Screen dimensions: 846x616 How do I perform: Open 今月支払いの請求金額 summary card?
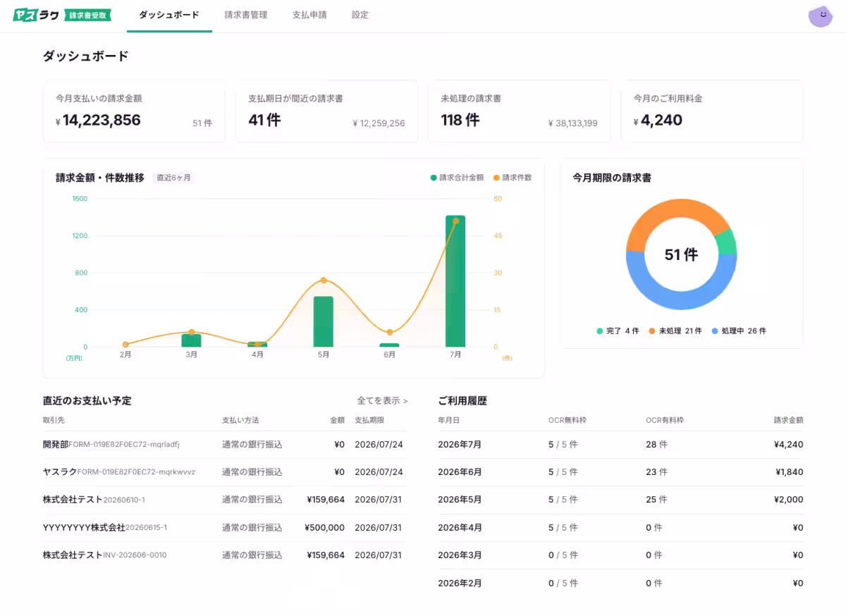pos(134,112)
